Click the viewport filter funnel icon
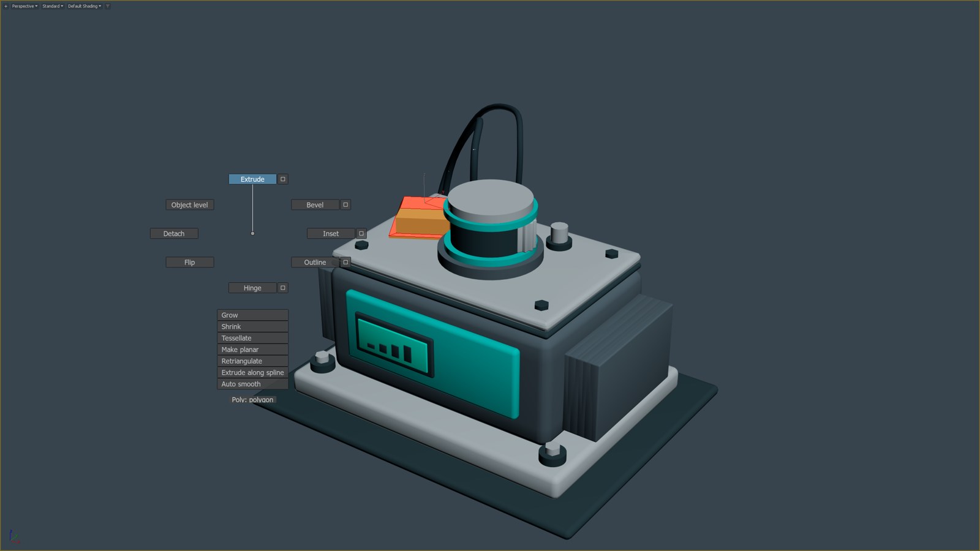Image resolution: width=980 pixels, height=551 pixels. tap(107, 6)
